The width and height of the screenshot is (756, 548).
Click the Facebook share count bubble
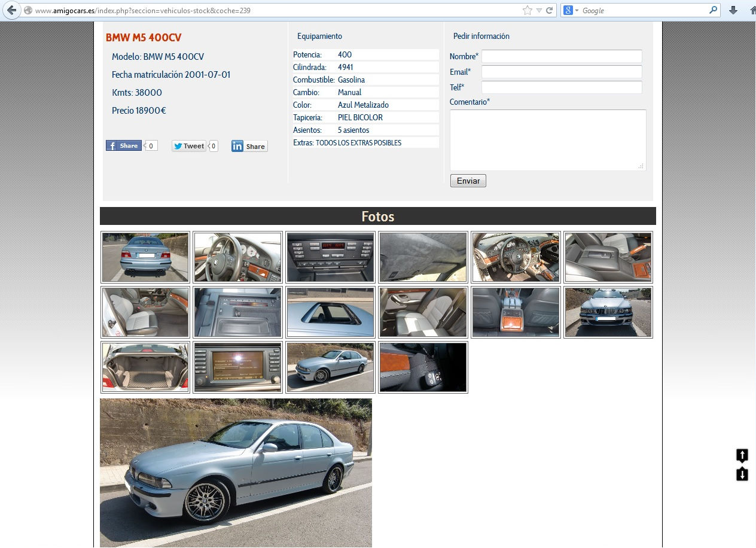(x=151, y=146)
